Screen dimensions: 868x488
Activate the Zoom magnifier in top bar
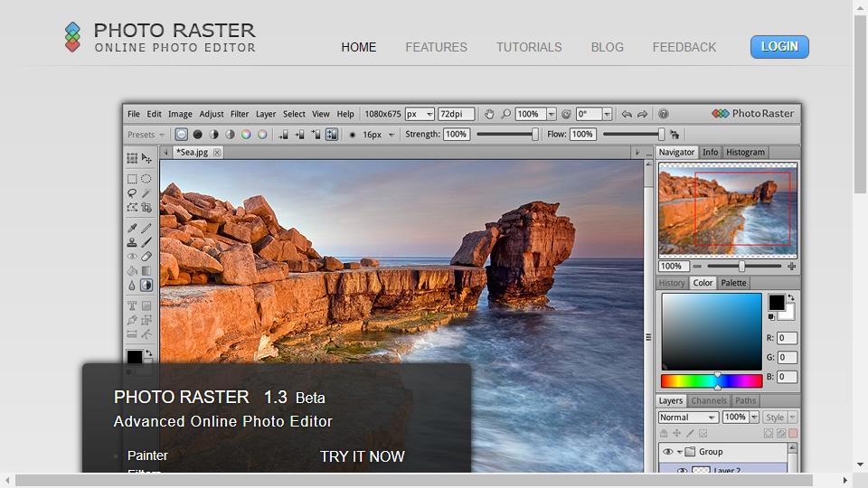[x=505, y=114]
